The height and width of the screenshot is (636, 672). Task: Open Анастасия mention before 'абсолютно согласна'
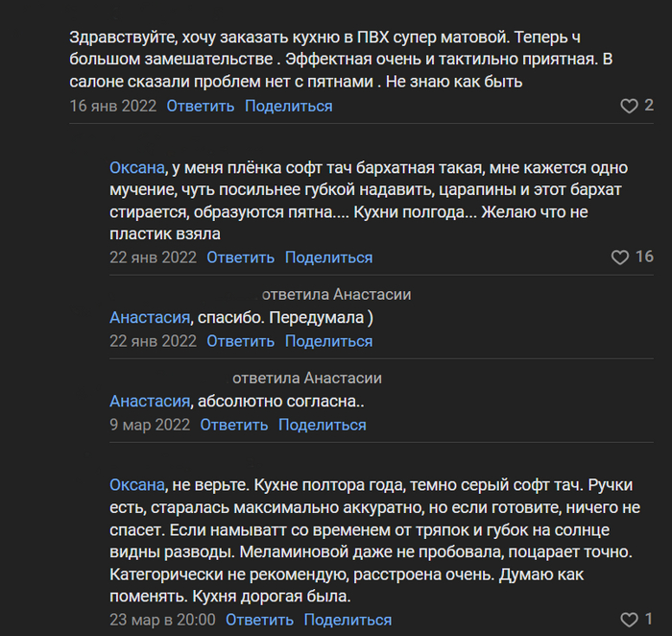pos(151,401)
